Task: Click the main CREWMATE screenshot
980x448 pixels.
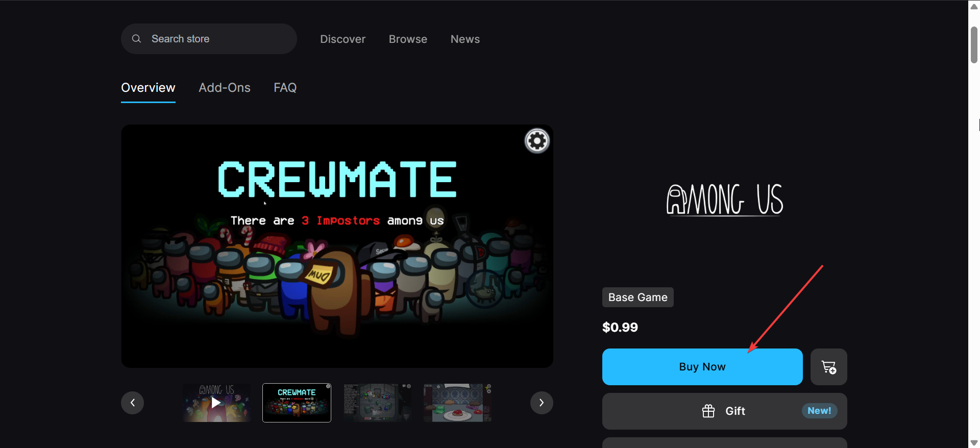Action: [337, 246]
